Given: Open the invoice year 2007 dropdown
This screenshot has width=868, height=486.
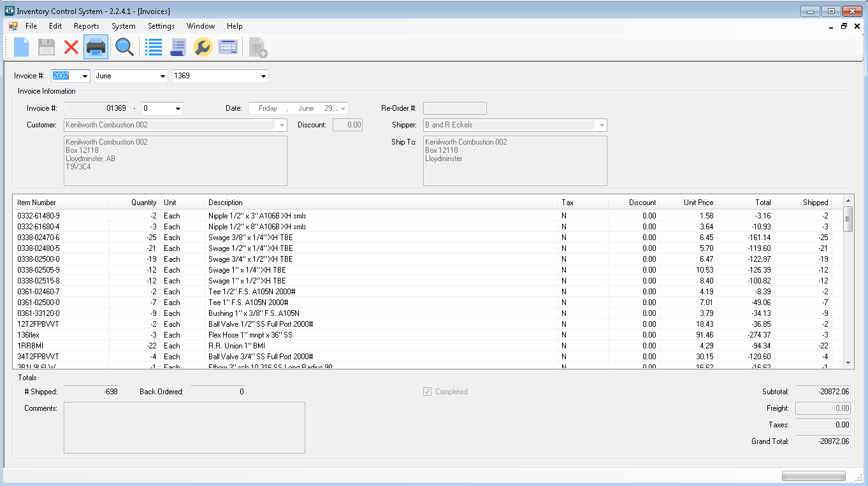Looking at the screenshot, I should point(84,75).
